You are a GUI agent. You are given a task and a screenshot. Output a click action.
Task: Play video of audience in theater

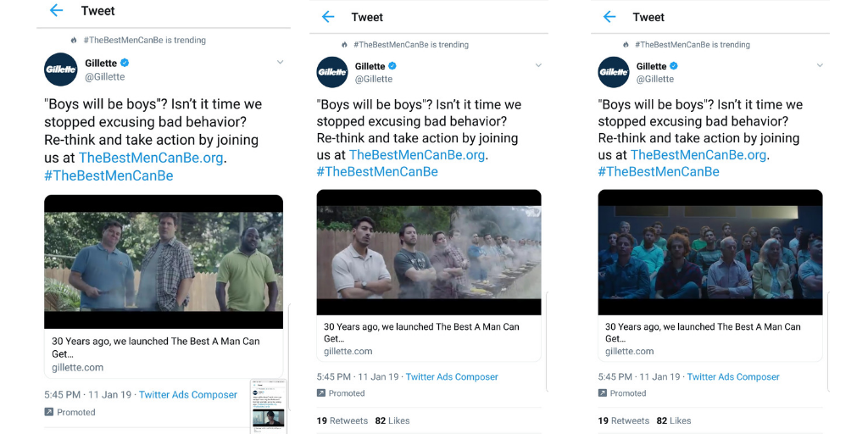coord(710,253)
